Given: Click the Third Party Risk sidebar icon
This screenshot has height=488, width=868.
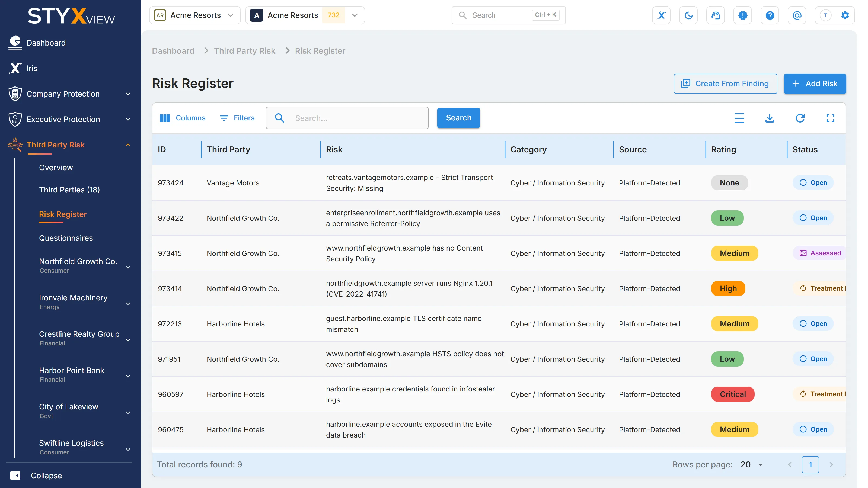Looking at the screenshot, I should 15,145.
